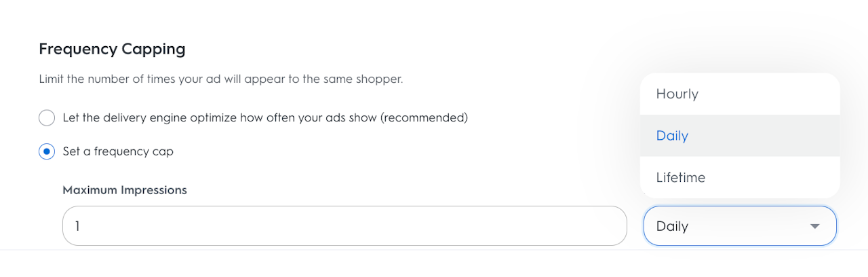
Task: Click the Set a frequency cap radio button
Action: coord(47,151)
